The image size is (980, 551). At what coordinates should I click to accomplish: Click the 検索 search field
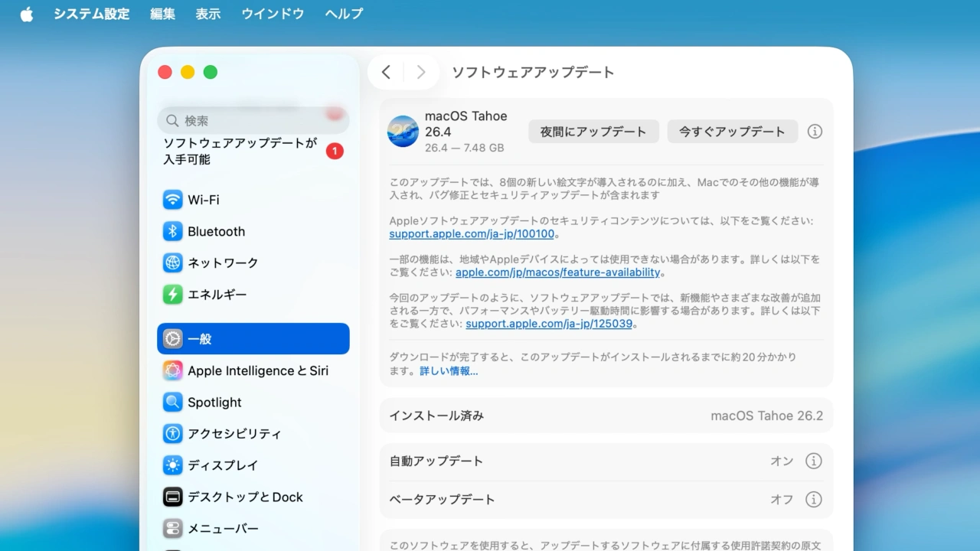point(253,121)
